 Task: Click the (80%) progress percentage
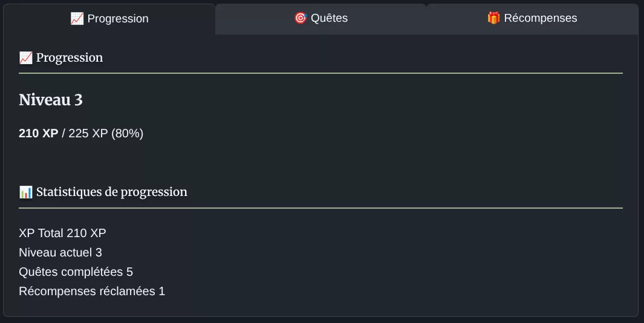128,134
